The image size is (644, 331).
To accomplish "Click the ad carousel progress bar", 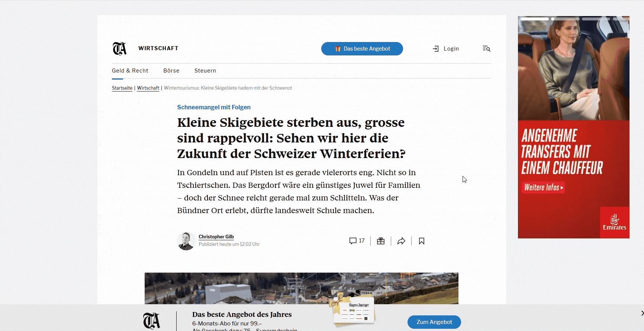I will 574,19.
